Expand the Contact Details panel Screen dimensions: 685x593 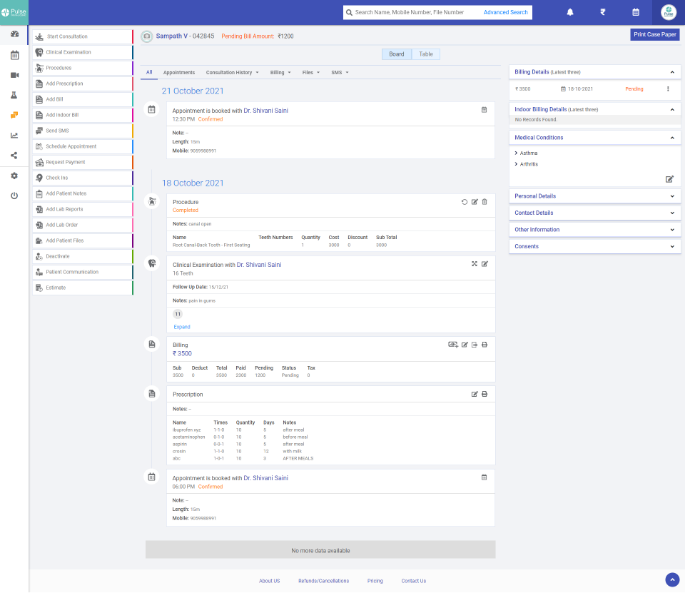(x=594, y=213)
